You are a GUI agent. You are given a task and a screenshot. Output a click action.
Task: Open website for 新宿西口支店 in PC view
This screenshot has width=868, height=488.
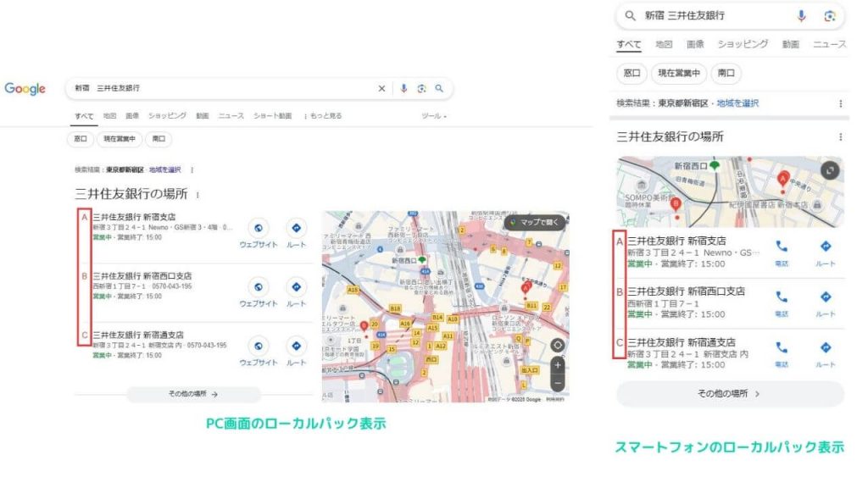[x=258, y=294]
